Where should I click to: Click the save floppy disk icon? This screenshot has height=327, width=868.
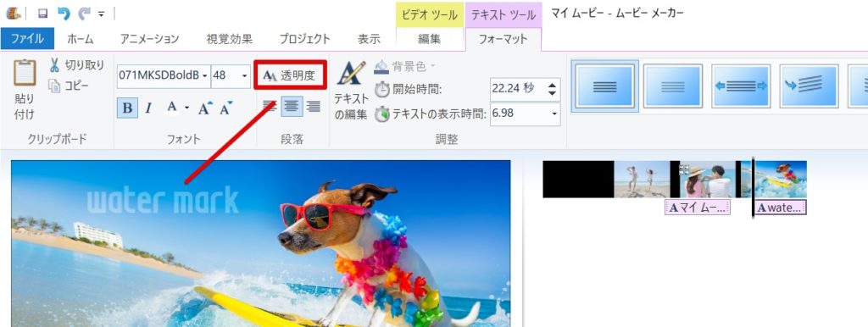pyautogui.click(x=42, y=14)
